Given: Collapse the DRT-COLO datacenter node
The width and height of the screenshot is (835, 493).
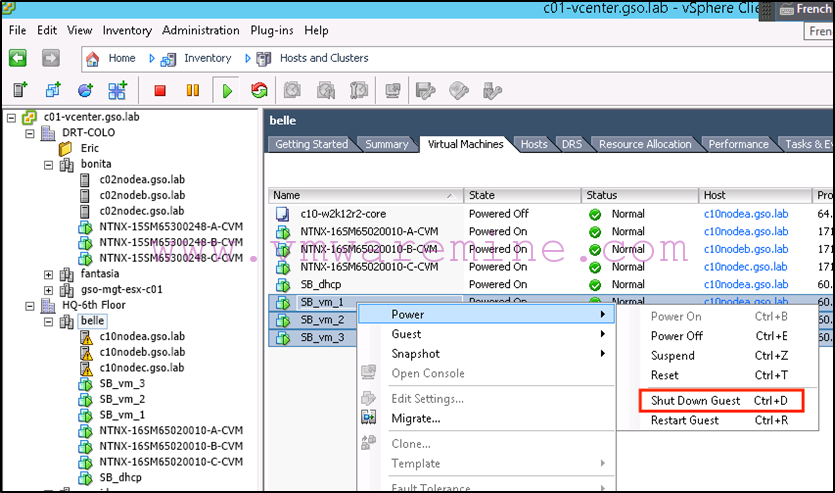Looking at the screenshot, I should pyautogui.click(x=30, y=133).
